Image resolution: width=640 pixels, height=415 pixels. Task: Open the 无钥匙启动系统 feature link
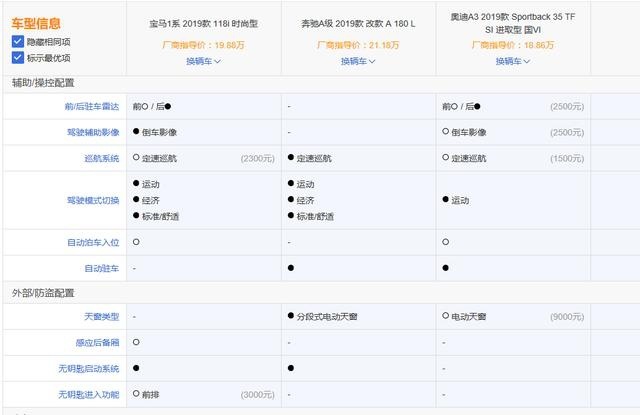[89, 368]
